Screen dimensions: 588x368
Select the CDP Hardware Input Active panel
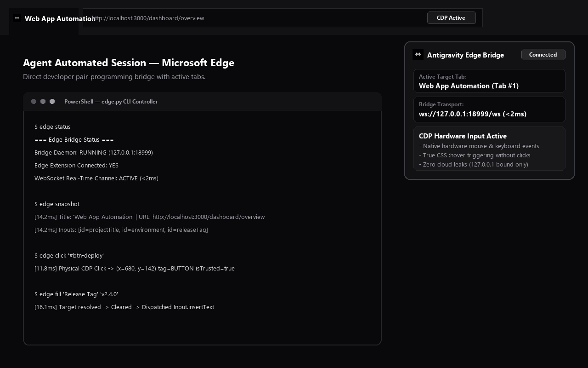pos(489,149)
